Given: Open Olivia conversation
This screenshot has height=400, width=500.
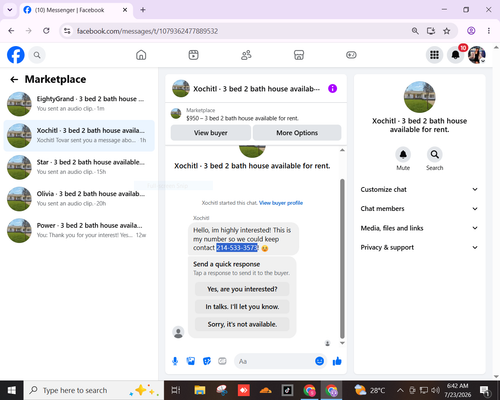Looking at the screenshot, I should point(79,199).
